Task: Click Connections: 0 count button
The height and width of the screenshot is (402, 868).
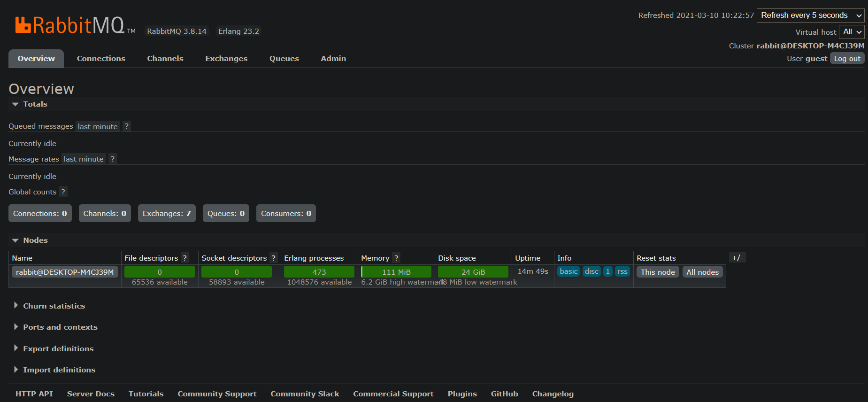Action: [x=40, y=213]
